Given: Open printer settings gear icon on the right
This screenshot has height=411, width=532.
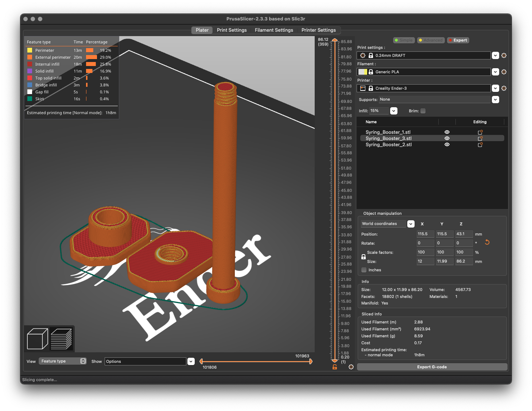Looking at the screenshot, I should coord(504,88).
